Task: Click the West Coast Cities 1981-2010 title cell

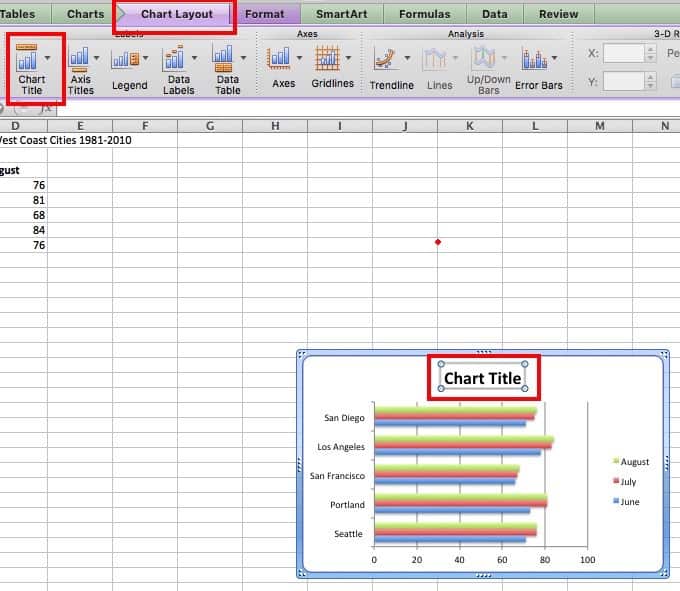Action: (65, 140)
